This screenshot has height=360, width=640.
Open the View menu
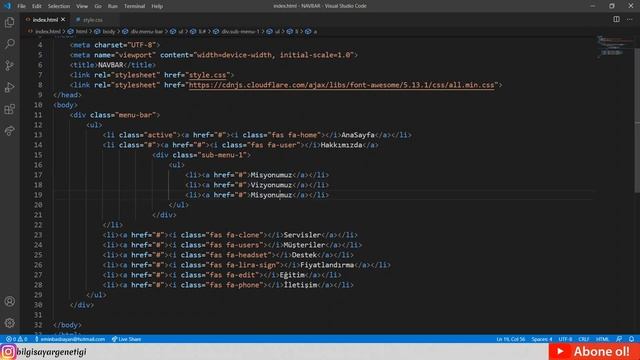[82, 6]
